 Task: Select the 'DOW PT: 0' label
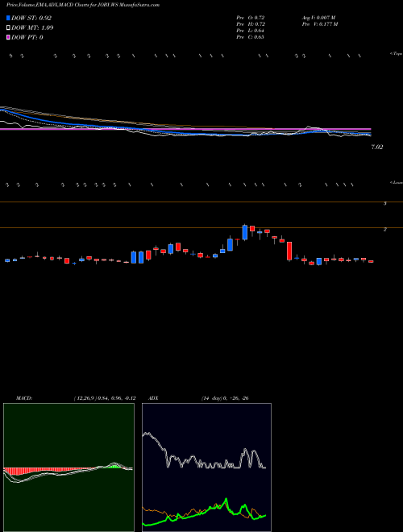tap(27, 37)
